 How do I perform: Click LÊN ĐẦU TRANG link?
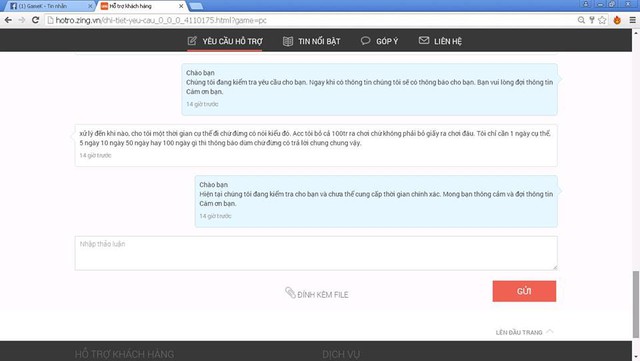click(x=524, y=332)
